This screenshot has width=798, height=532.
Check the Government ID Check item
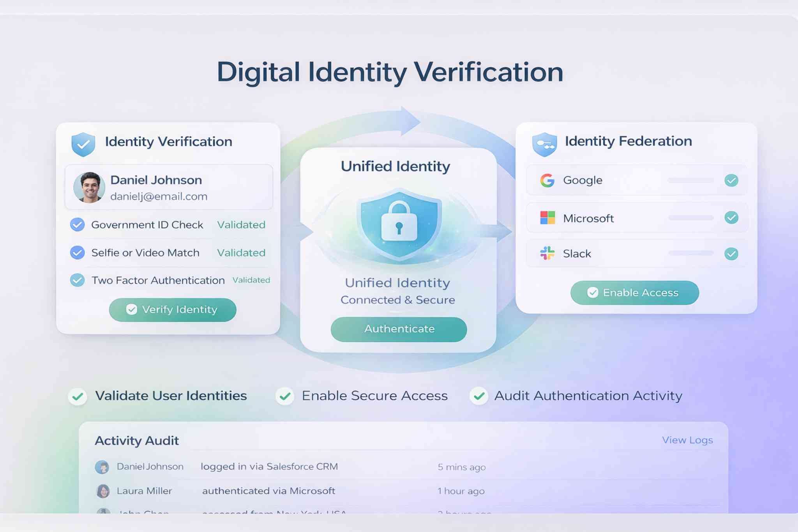76,224
